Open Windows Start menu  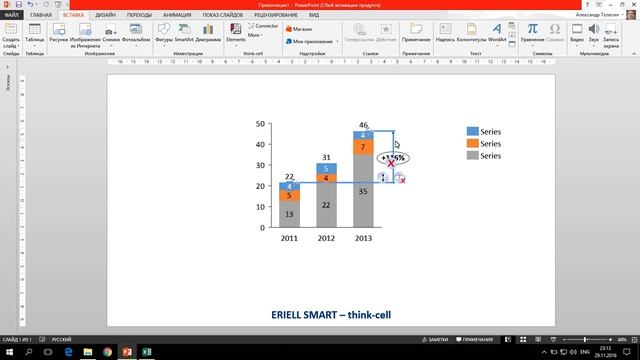9,352
